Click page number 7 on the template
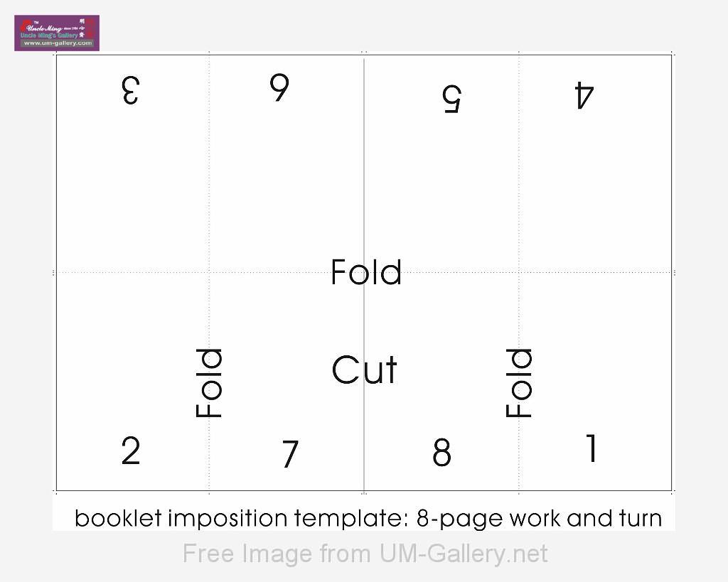This screenshot has height=582, width=728. [x=290, y=454]
